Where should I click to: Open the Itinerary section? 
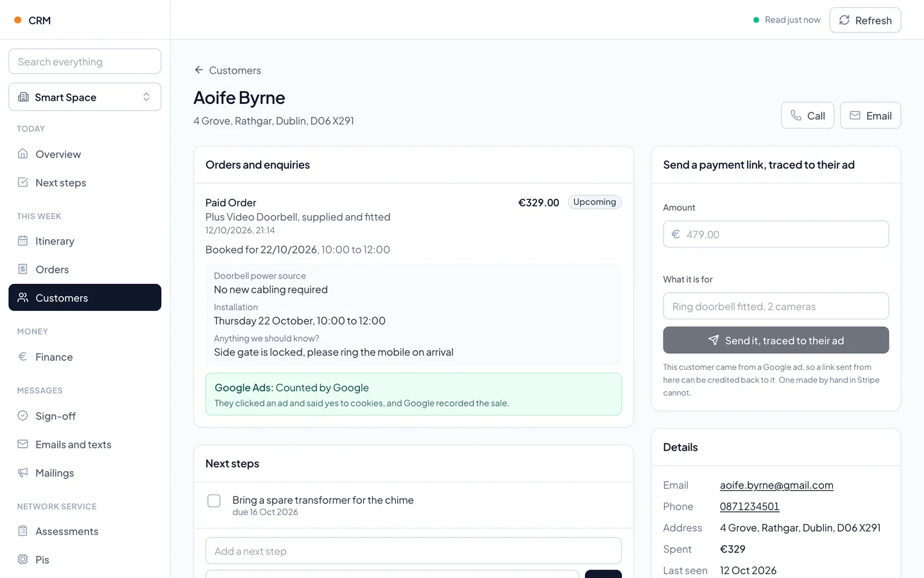pos(85,241)
